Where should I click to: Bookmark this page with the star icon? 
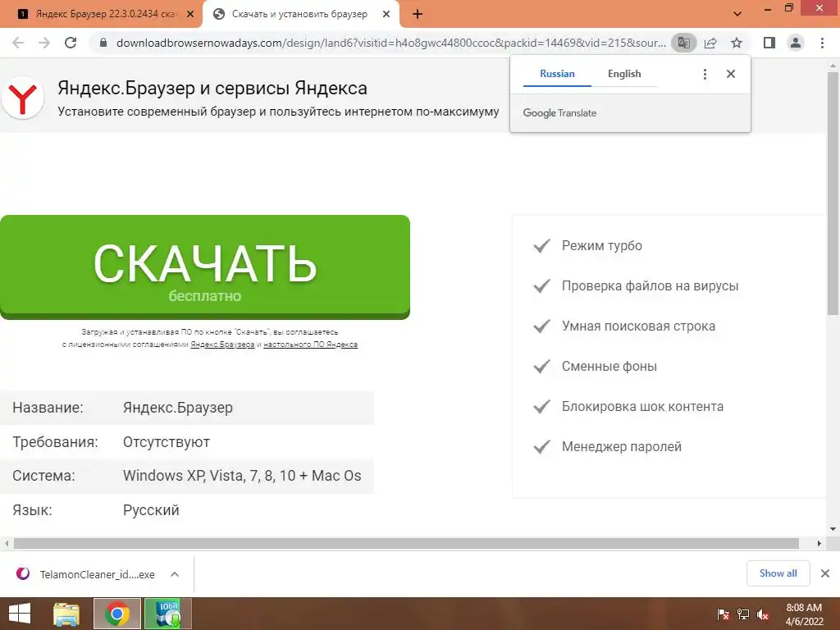click(737, 43)
